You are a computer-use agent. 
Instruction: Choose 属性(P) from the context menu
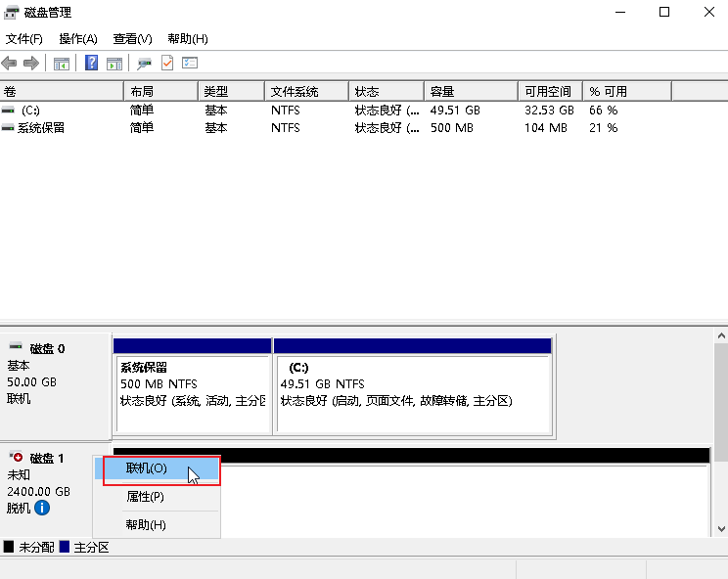158,497
